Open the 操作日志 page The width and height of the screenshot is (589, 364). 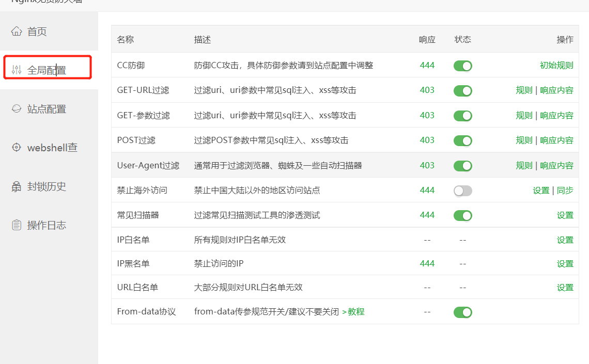49,225
